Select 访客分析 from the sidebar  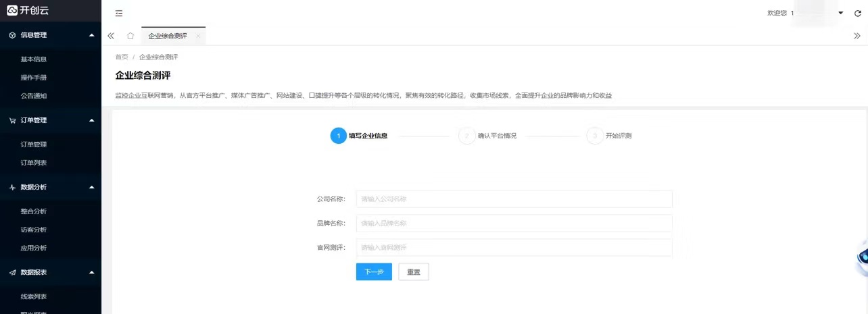click(x=34, y=230)
